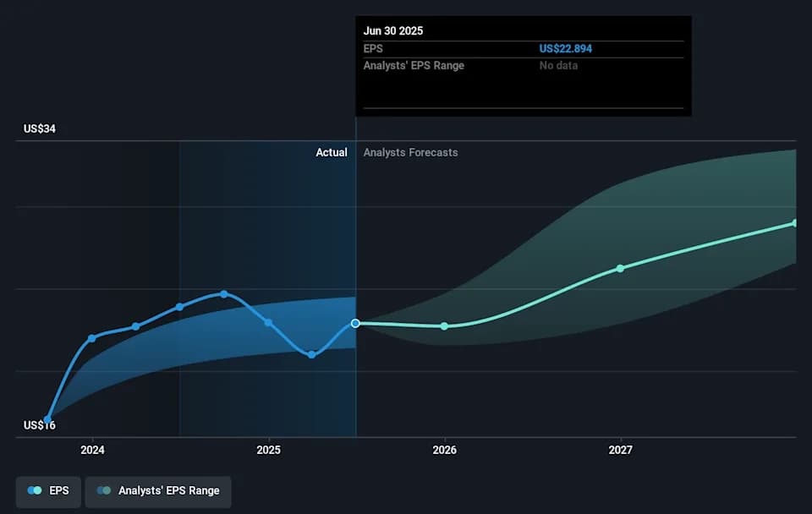Viewport: 812px width, 514px height.
Task: Click the 2024 x-axis label
Action: tap(92, 450)
